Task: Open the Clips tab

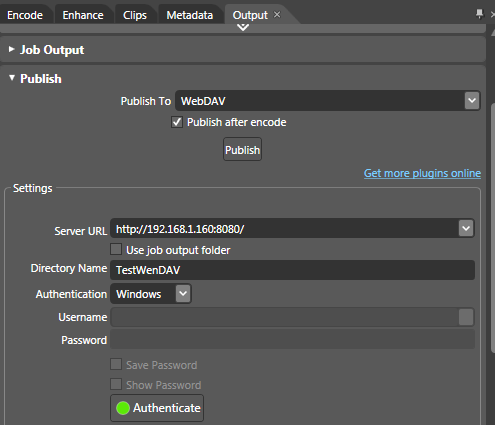Action: pyautogui.click(x=135, y=15)
